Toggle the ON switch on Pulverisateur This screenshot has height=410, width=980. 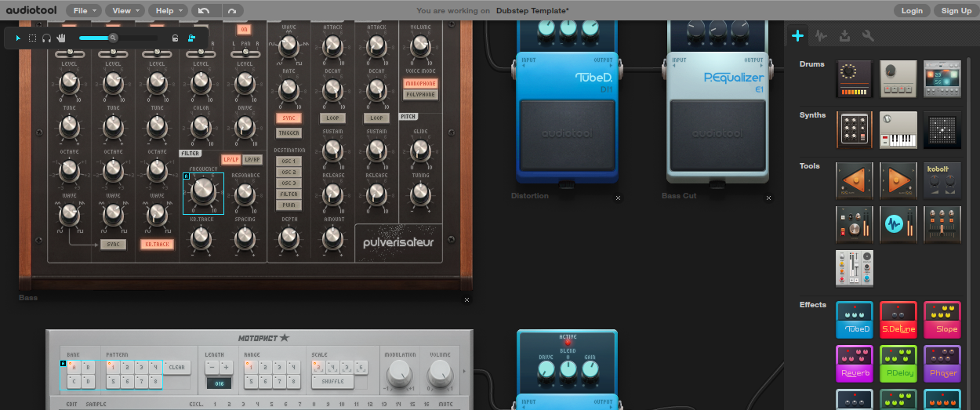coord(243,29)
